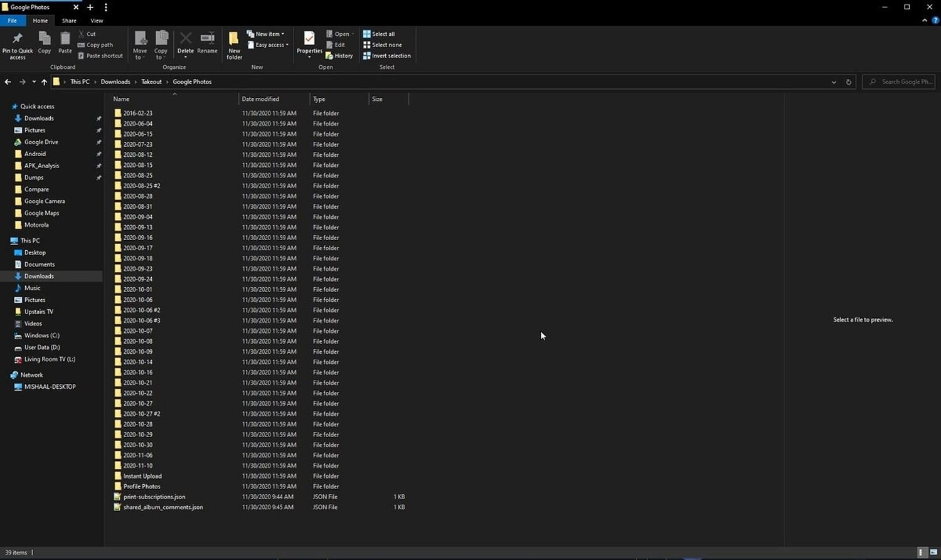Image resolution: width=941 pixels, height=560 pixels.
Task: Switch to large icons view in status bar
Action: point(933,552)
